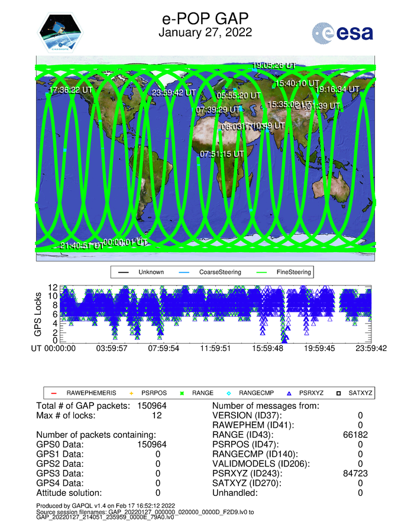The width and height of the screenshot is (411, 532).
Task: Click the 23:59:42 UT label on map
Action: (174, 93)
